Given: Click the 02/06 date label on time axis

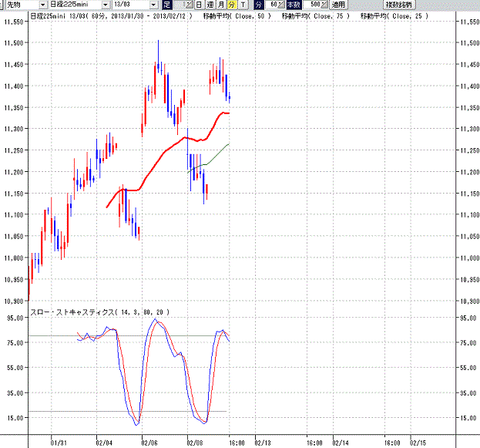Looking at the screenshot, I should pyautogui.click(x=149, y=443).
